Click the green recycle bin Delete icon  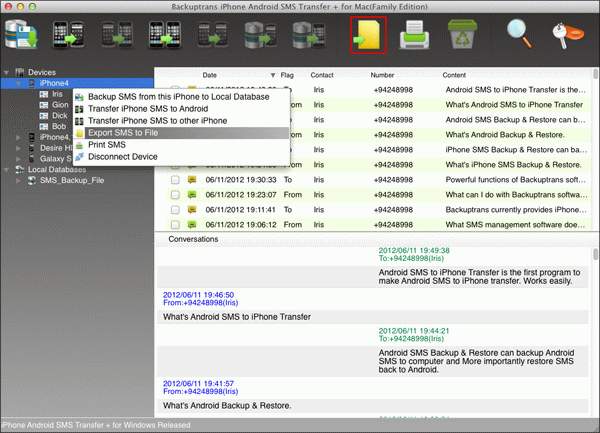click(462, 34)
